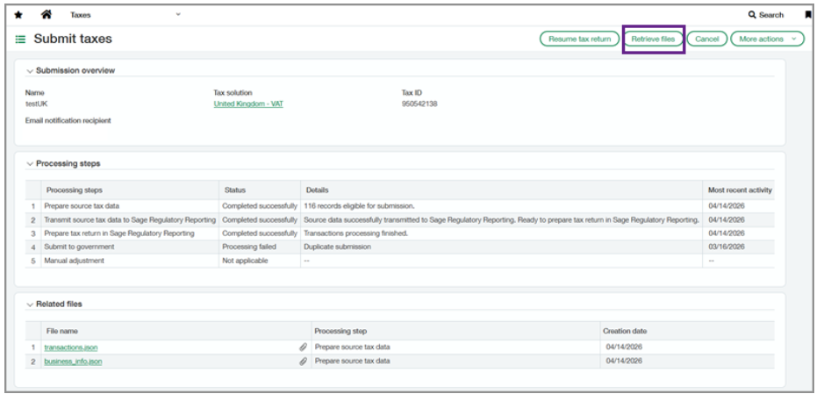The image size is (819, 396).
Task: Open the transactions.json file link
Action: point(71,347)
